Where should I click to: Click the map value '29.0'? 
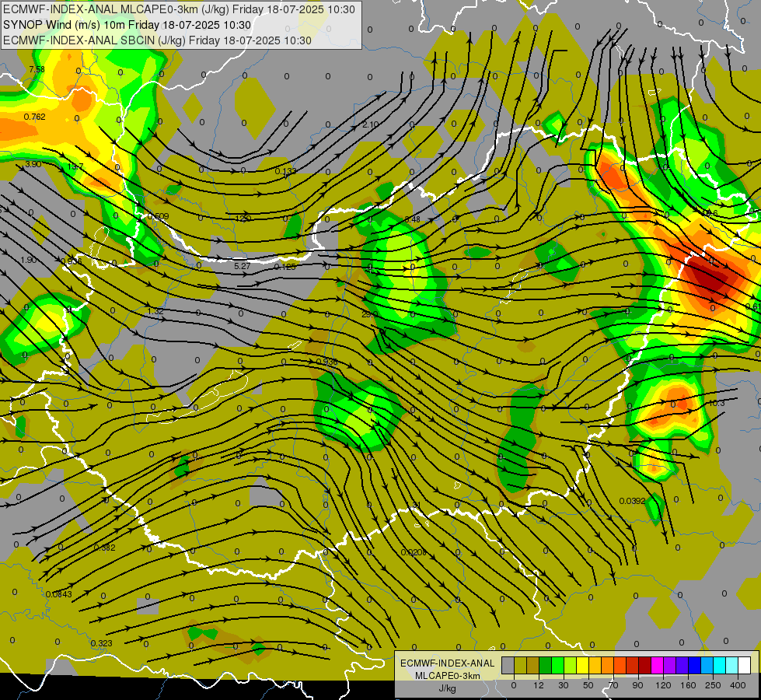point(369,314)
